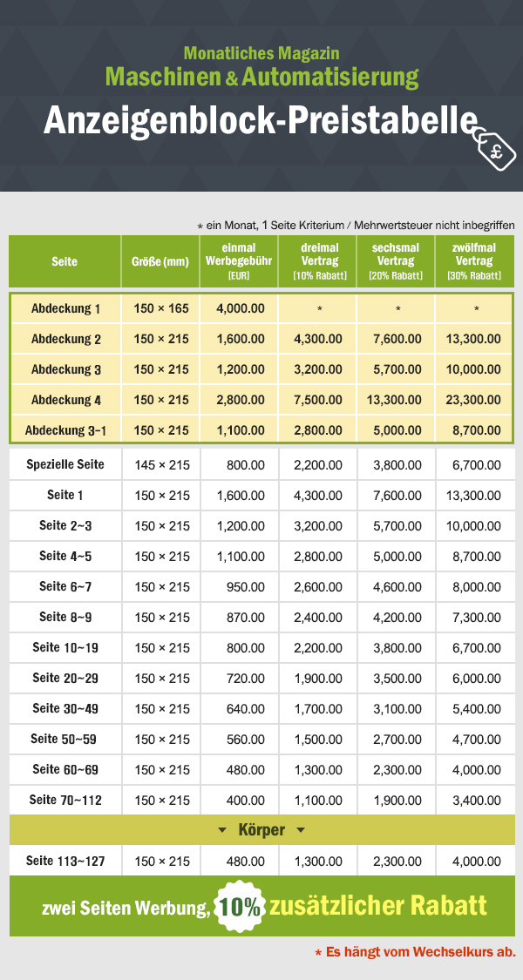Click the Körper section label
The image size is (523, 980).
[x=261, y=830]
